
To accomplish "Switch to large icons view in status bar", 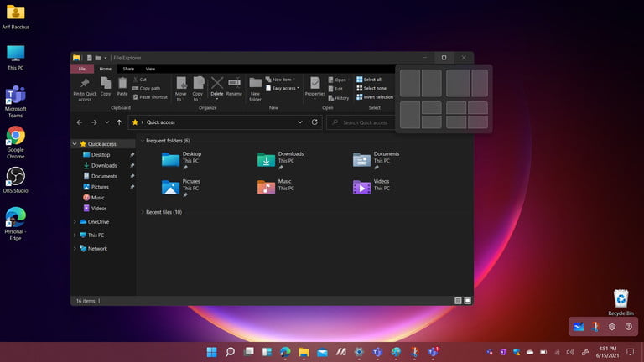I will [468, 300].
